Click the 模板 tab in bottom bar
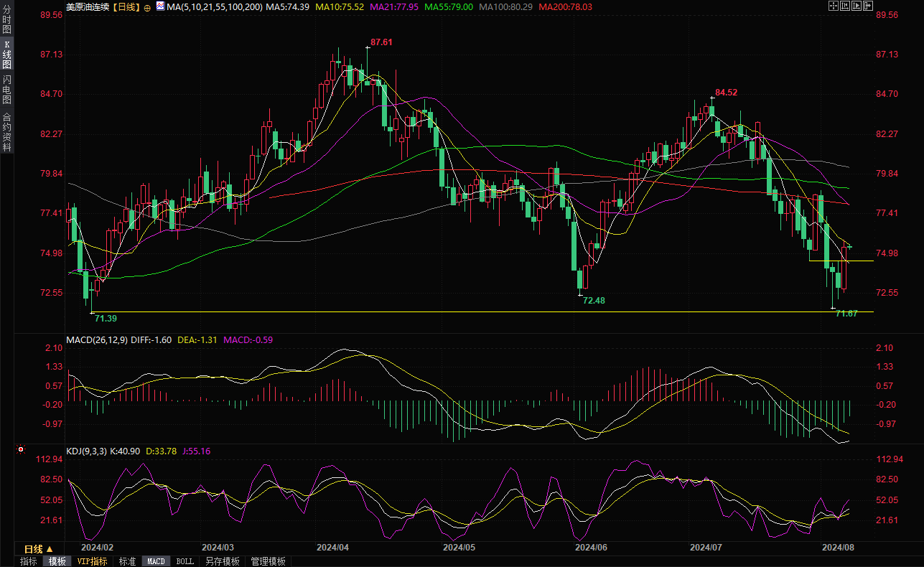Viewport: 924px width, 567px height. [57, 561]
